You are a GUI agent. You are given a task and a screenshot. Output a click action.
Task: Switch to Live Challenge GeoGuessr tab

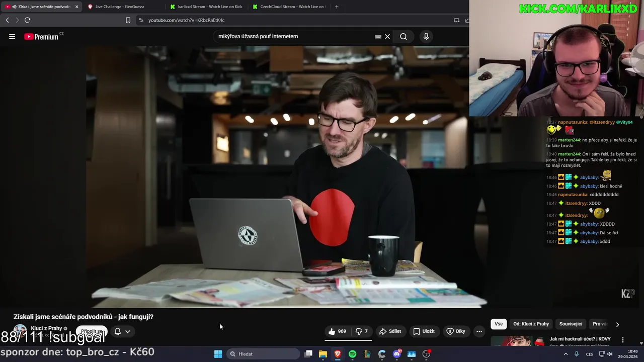(x=119, y=7)
